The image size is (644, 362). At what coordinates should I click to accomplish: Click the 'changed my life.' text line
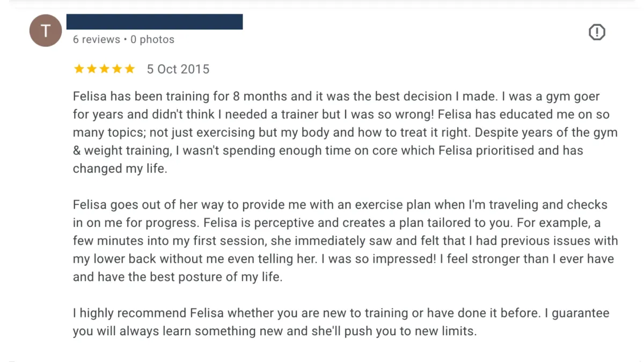(120, 168)
